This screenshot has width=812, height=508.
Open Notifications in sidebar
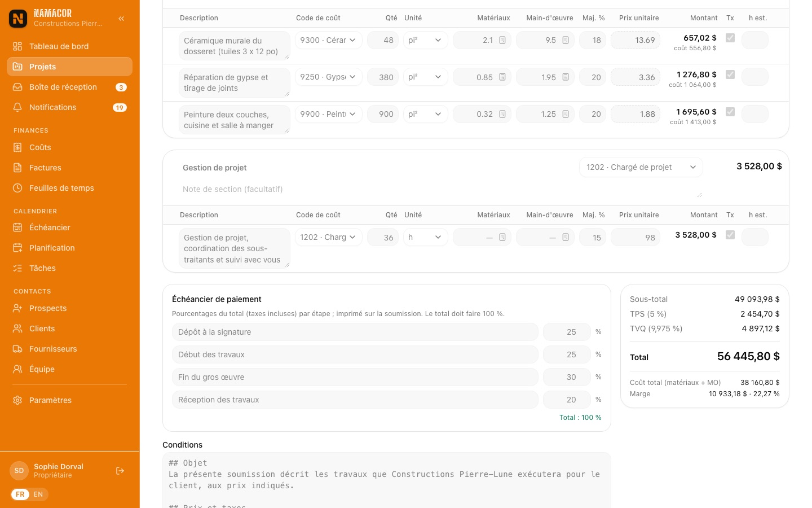click(x=69, y=107)
